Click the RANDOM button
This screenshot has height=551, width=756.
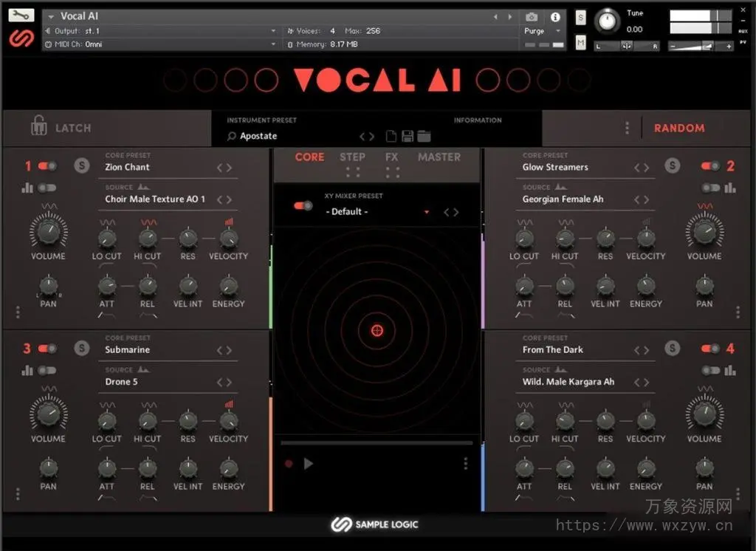tap(679, 128)
